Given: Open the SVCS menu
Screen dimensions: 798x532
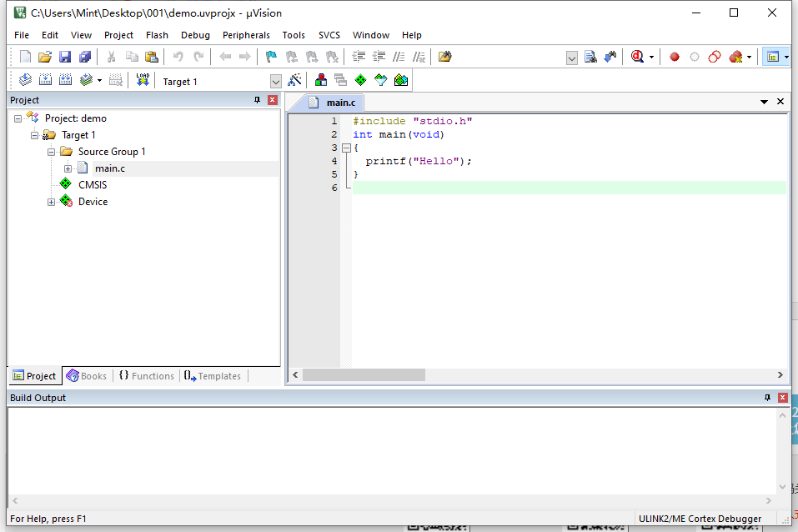Looking at the screenshot, I should [329, 35].
